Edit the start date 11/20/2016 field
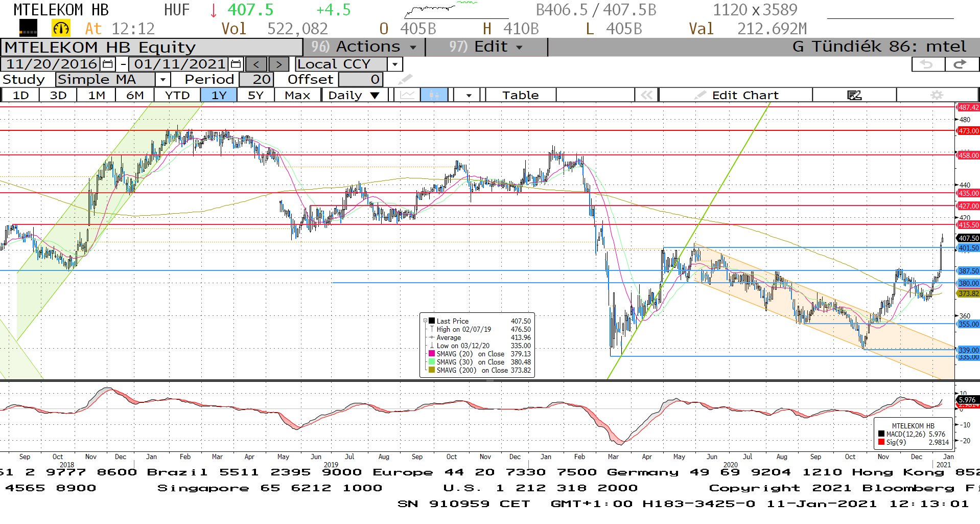Screen dimensions: 980x524 (51, 64)
